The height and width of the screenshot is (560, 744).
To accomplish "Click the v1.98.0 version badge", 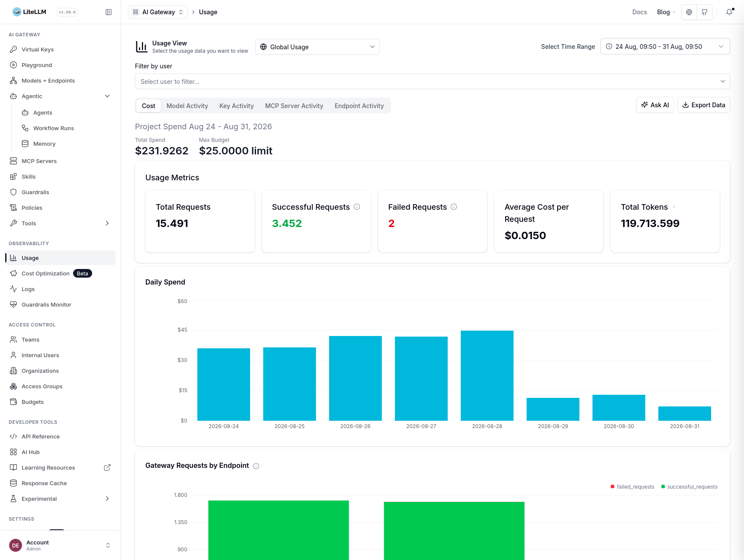I will (x=67, y=12).
